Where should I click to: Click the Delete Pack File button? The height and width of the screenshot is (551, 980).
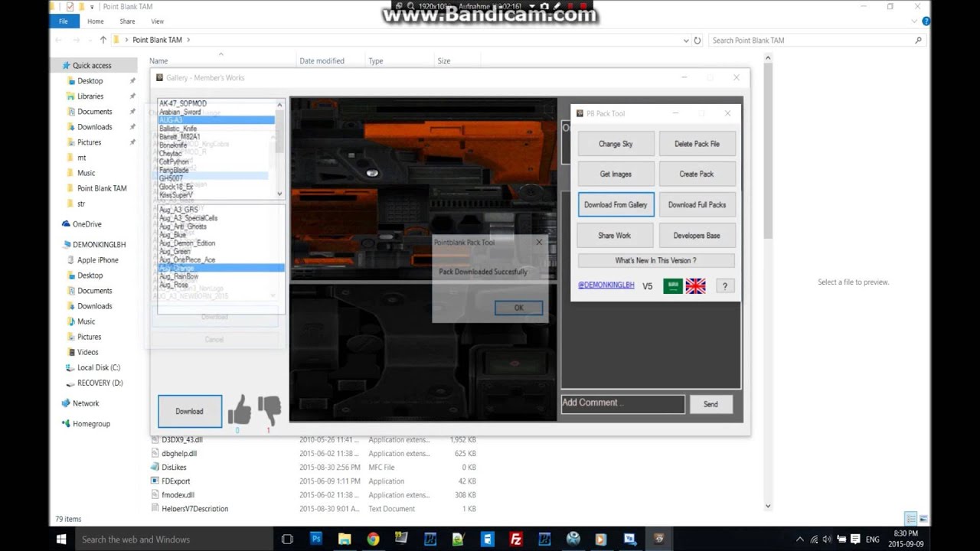click(697, 144)
